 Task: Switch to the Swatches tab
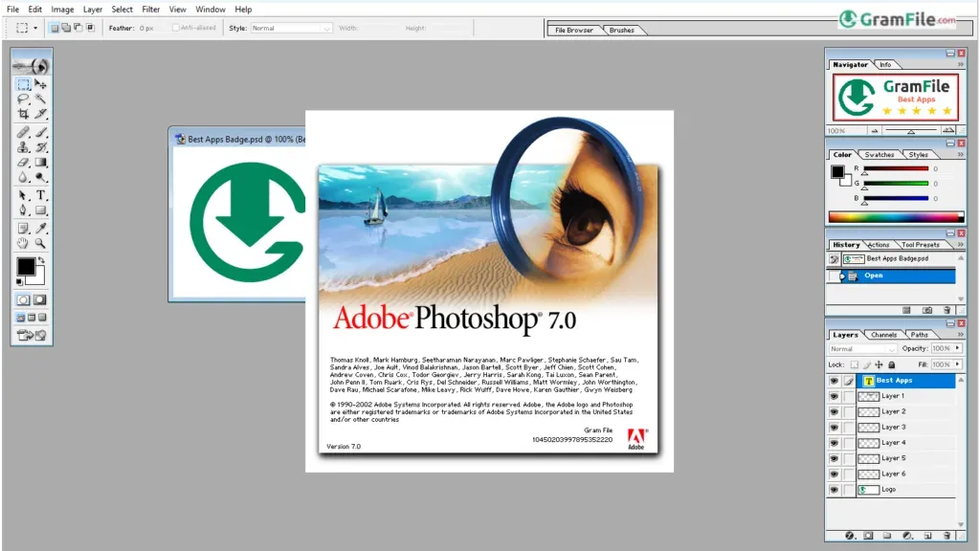[x=879, y=154]
